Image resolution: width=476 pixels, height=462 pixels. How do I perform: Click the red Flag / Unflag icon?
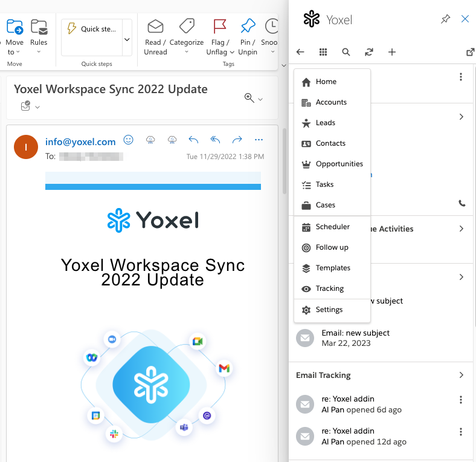pos(219,27)
